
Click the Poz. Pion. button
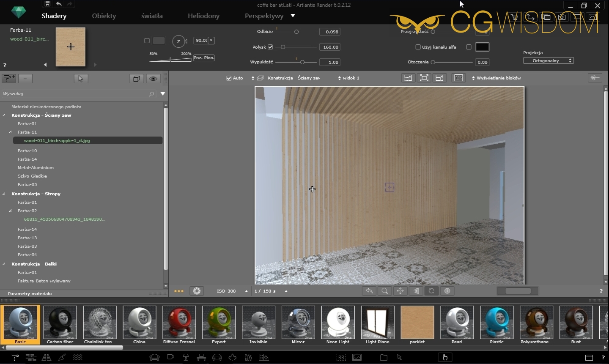pos(204,58)
